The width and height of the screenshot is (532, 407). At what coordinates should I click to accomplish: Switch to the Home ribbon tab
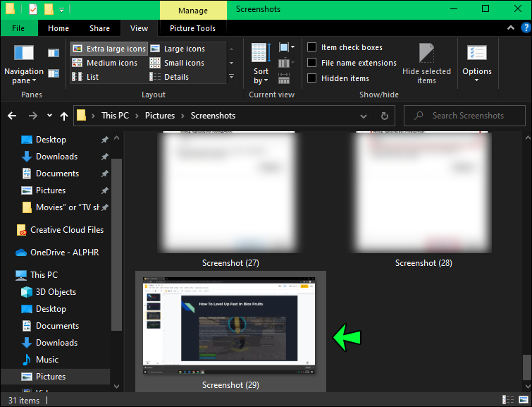pyautogui.click(x=58, y=28)
